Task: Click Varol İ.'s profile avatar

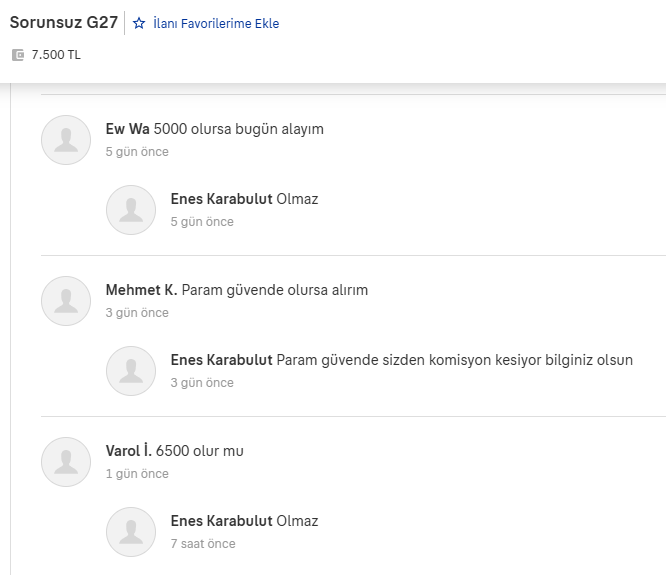Action: point(66,462)
